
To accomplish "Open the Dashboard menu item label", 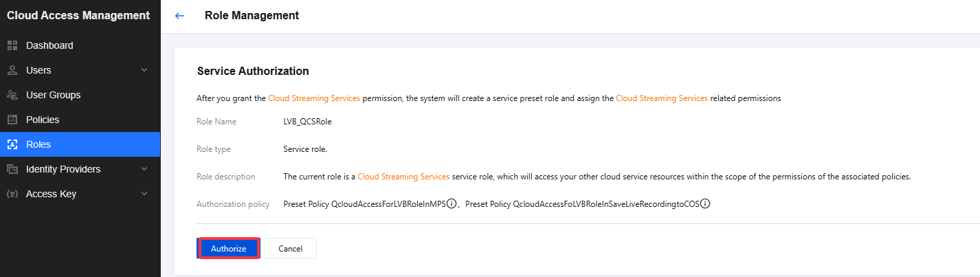I will [x=49, y=45].
